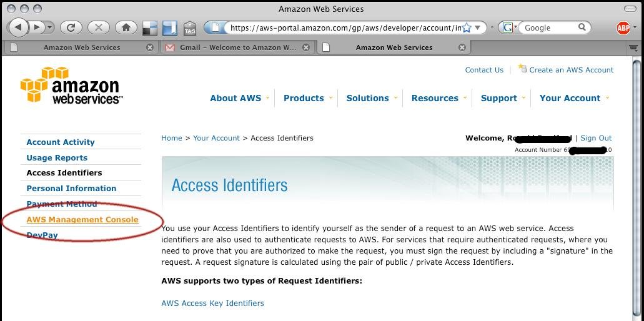Open the Products menu

(304, 98)
